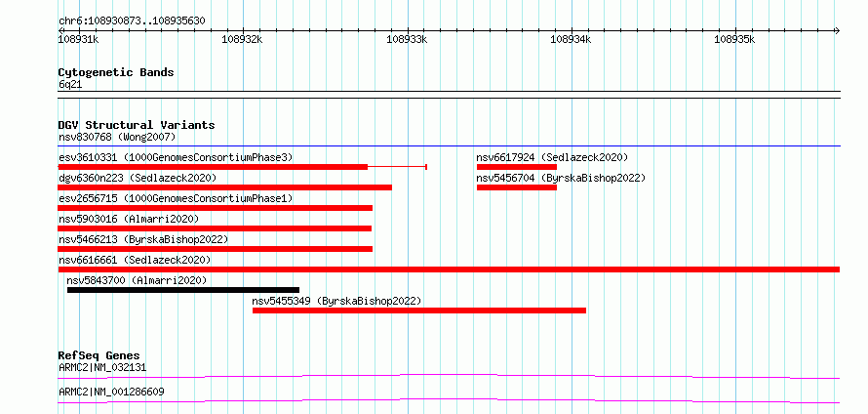Image resolution: width=868 pixels, height=414 pixels.
Task: Select nsv5903016 (Almarri2020) label
Action: point(129,219)
